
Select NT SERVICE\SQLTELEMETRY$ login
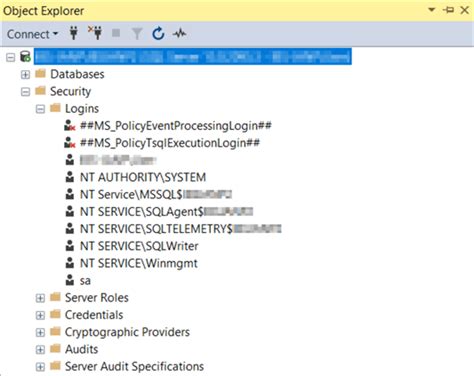181,229
